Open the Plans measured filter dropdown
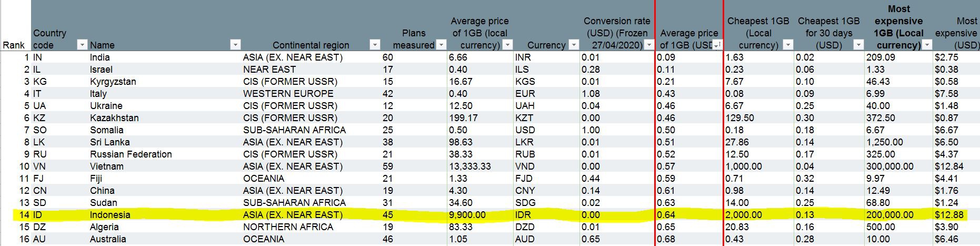The image size is (980, 246). pyautogui.click(x=442, y=45)
